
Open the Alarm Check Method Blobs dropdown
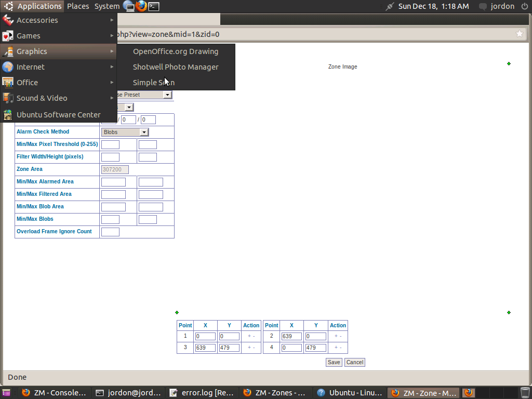coord(125,132)
